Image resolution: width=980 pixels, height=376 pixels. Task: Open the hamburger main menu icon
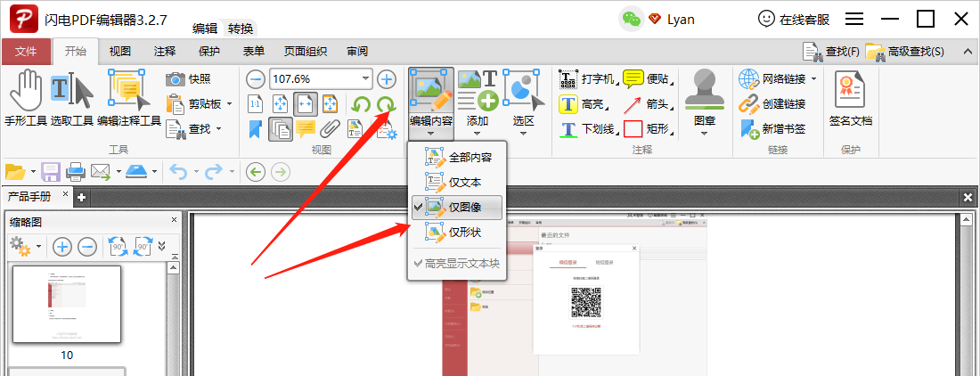click(854, 20)
